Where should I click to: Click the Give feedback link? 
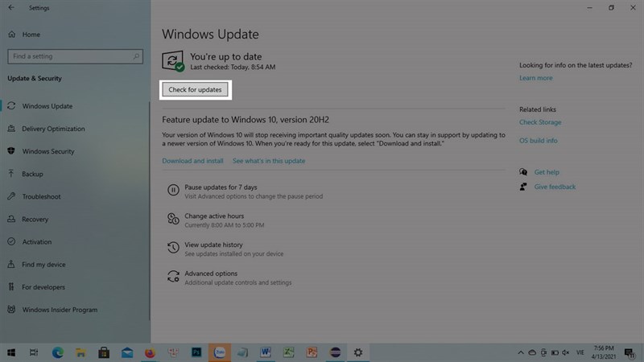(555, 187)
